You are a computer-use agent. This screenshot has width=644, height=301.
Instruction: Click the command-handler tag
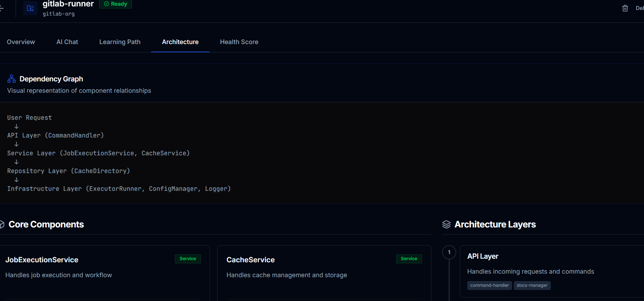coord(489,285)
